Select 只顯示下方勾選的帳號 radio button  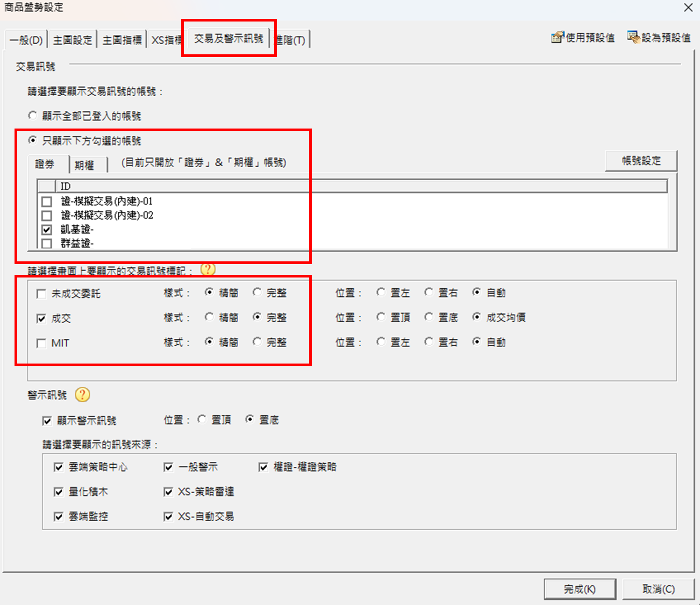point(33,140)
